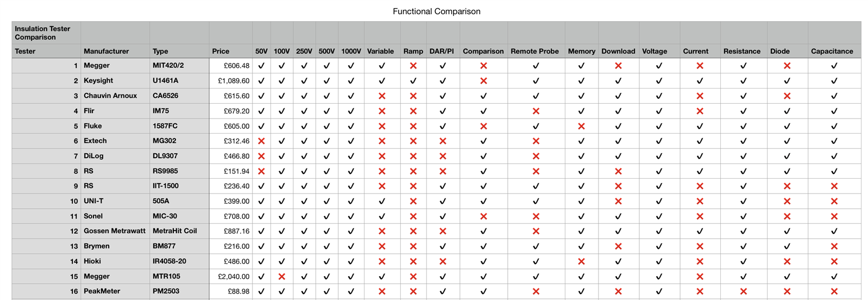Select the Resistance cross for PeakMeter PM2503

(743, 291)
